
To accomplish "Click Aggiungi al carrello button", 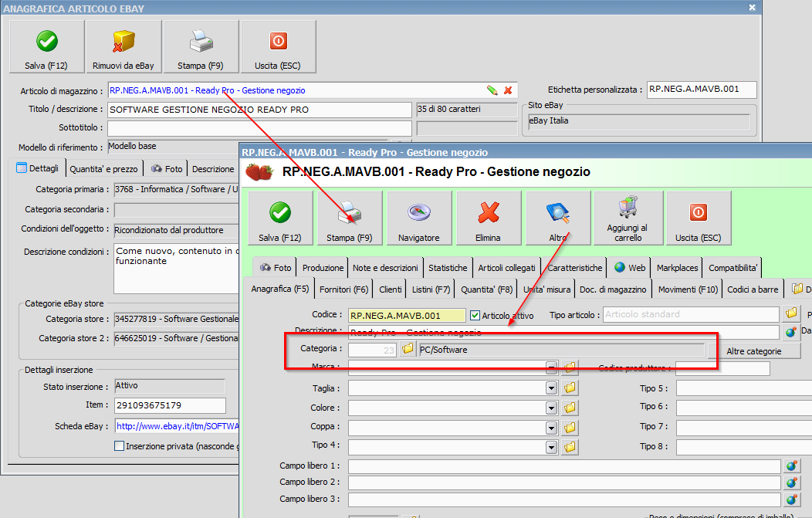I will [628, 218].
